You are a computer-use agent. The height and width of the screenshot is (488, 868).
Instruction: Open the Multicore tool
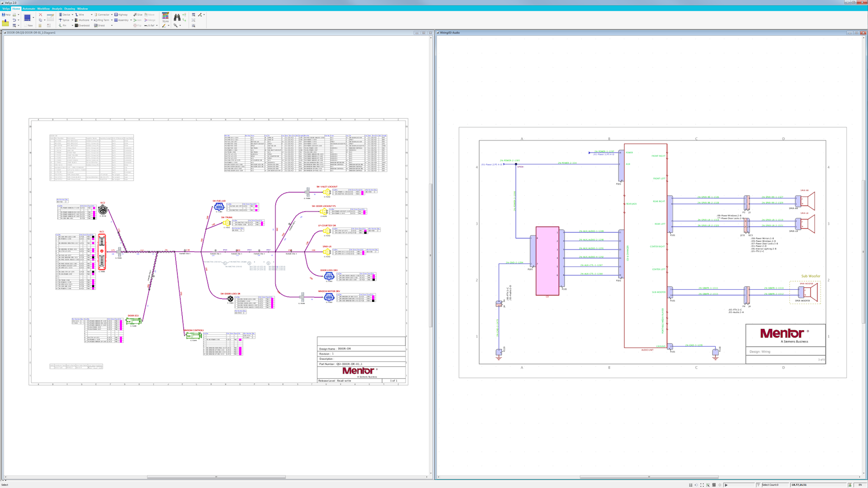[84, 20]
